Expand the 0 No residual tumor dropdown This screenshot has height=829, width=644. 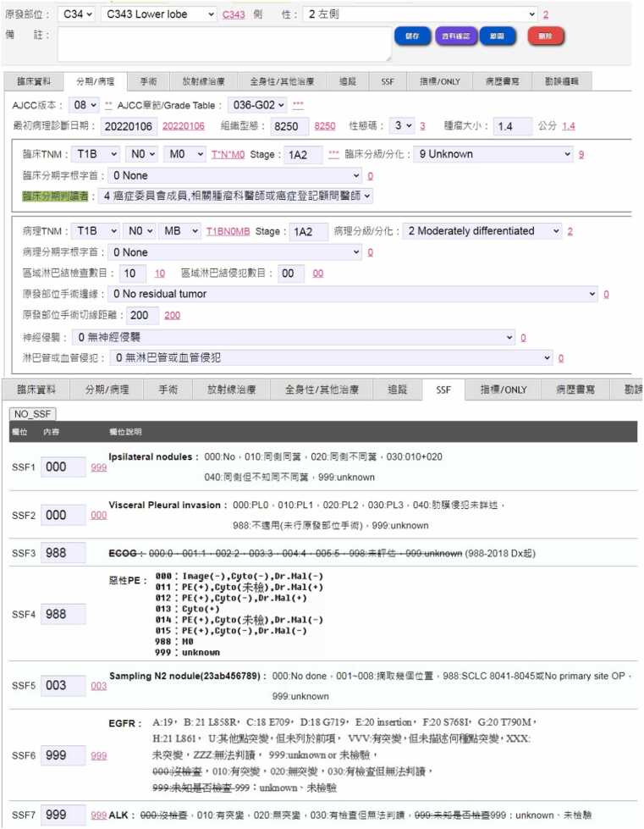[x=352, y=294]
